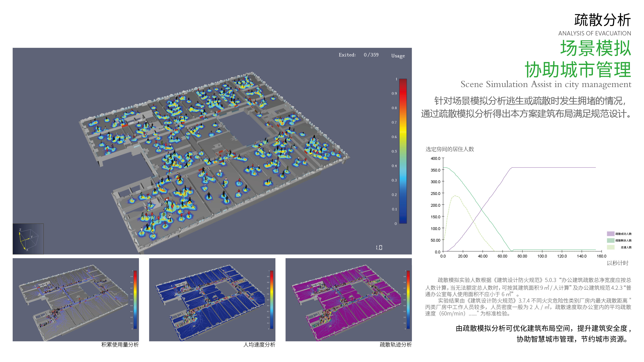
Task: Click the 160.0 x-axis tick label
Action: pos(601,256)
